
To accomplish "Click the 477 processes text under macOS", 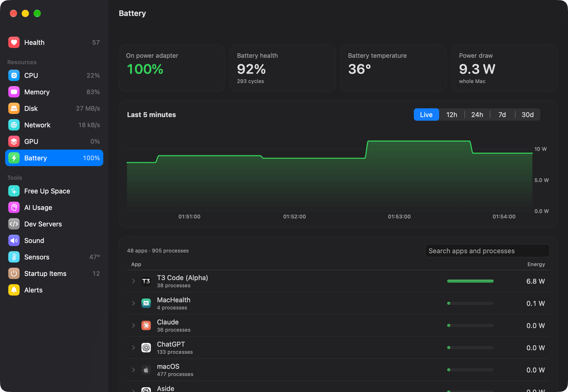I will [x=175, y=374].
